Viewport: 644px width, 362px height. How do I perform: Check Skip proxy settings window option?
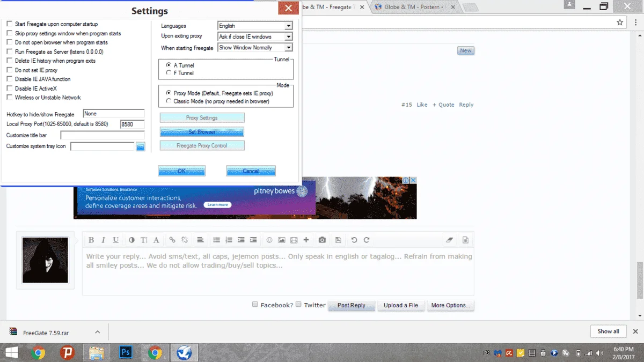click(x=9, y=33)
